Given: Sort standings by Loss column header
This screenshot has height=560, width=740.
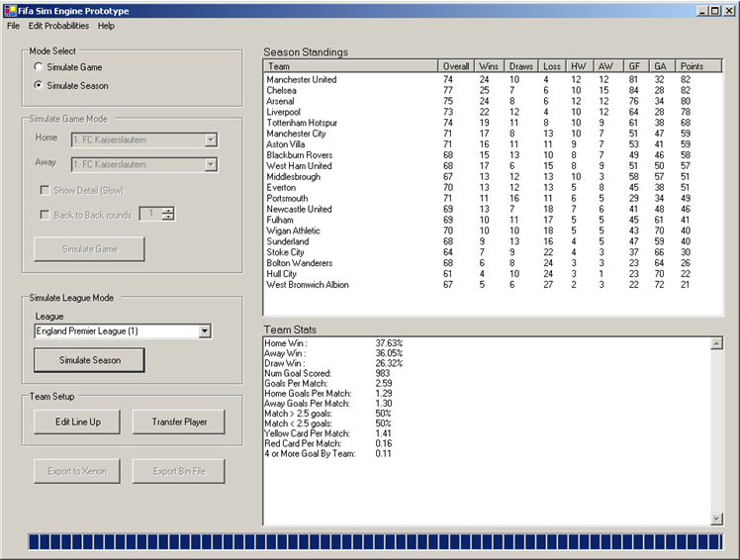Looking at the screenshot, I should 552,66.
